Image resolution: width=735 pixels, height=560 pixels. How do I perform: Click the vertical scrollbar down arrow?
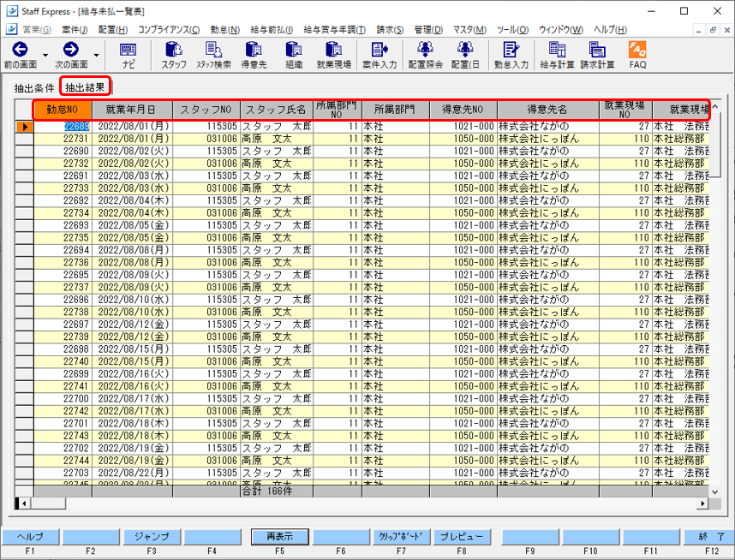(714, 491)
